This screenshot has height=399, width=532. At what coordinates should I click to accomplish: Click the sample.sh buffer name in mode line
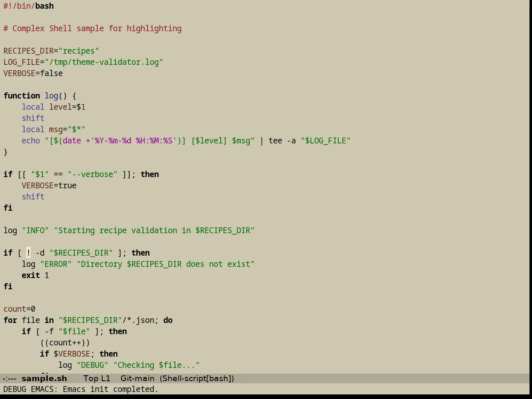(44, 378)
